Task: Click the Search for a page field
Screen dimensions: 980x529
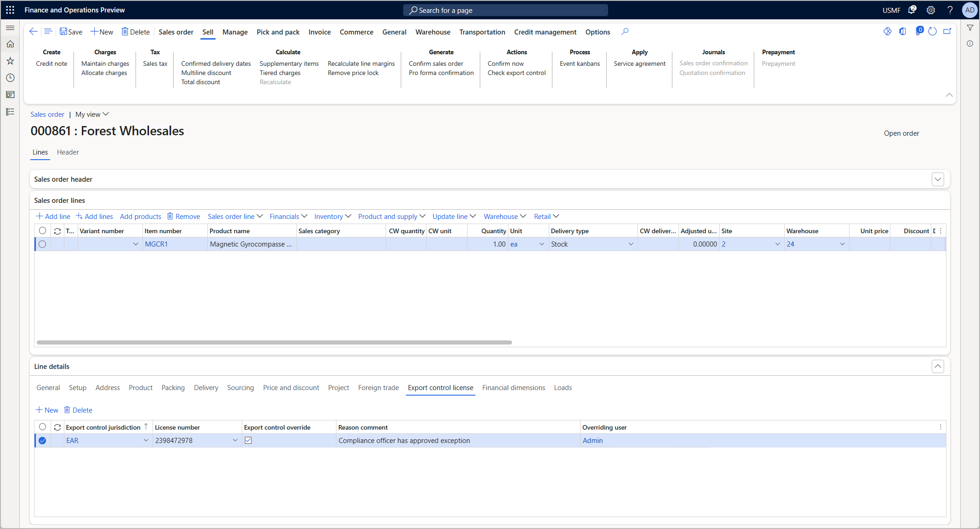Action: 505,10
